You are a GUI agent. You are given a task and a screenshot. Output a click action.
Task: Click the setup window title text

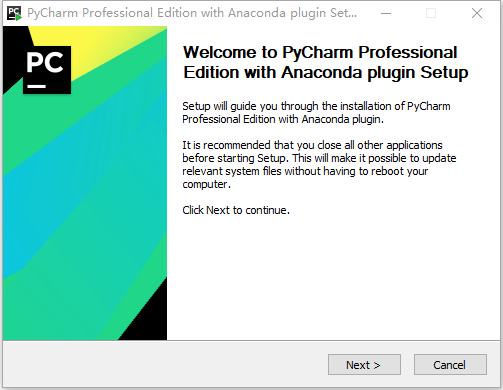point(192,13)
